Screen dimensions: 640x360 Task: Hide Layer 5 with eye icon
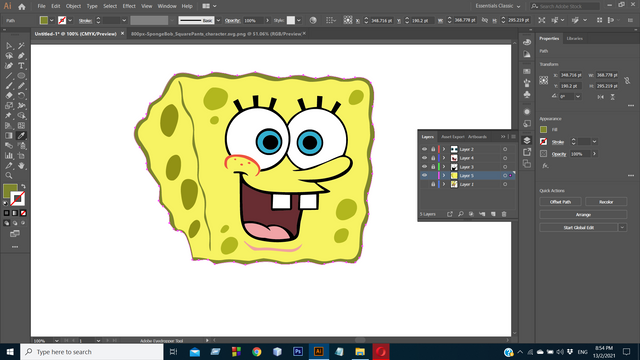pyautogui.click(x=424, y=176)
